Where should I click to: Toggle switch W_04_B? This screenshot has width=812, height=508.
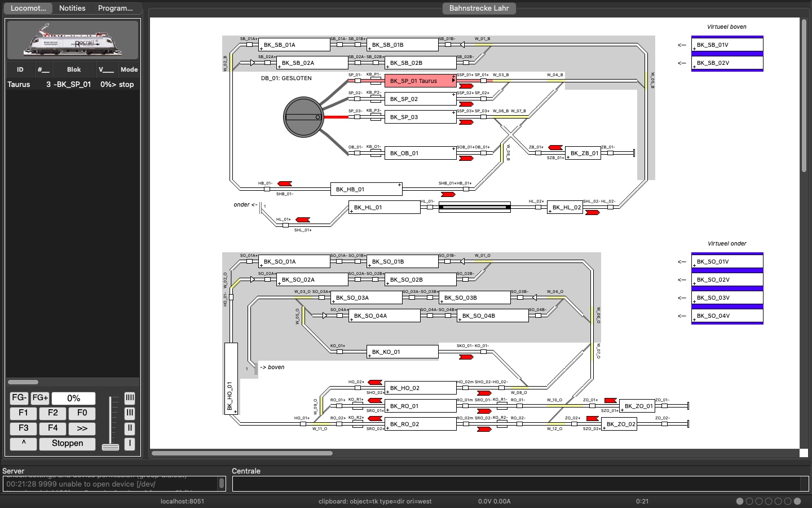pyautogui.click(x=556, y=81)
